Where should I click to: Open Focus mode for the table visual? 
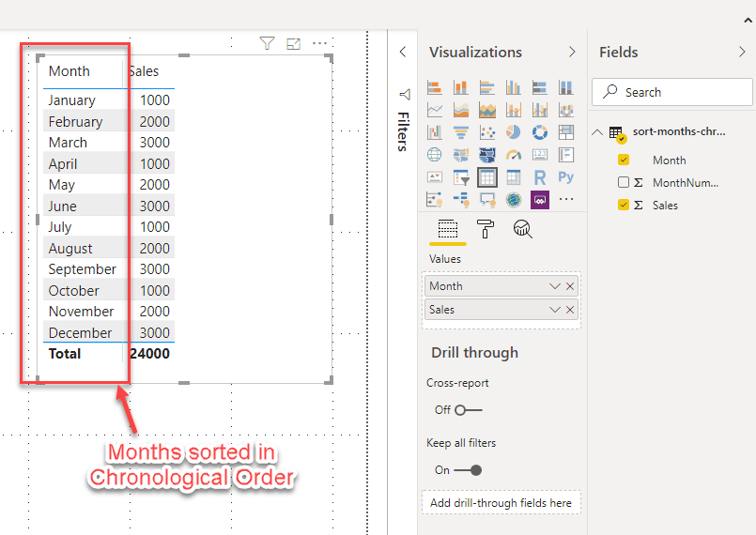pos(293,43)
